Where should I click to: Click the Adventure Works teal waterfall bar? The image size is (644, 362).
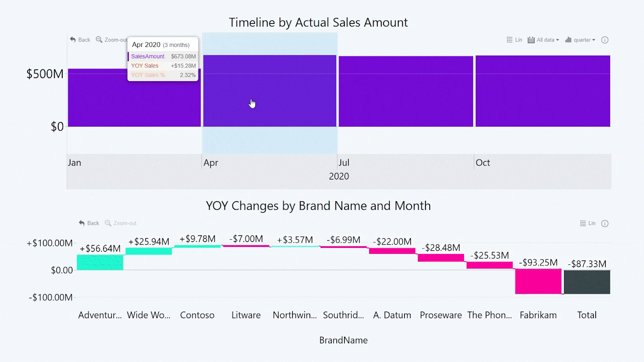pyautogui.click(x=100, y=262)
